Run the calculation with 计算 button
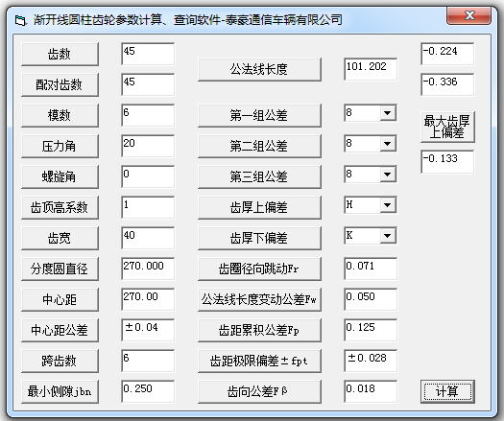 click(x=447, y=392)
